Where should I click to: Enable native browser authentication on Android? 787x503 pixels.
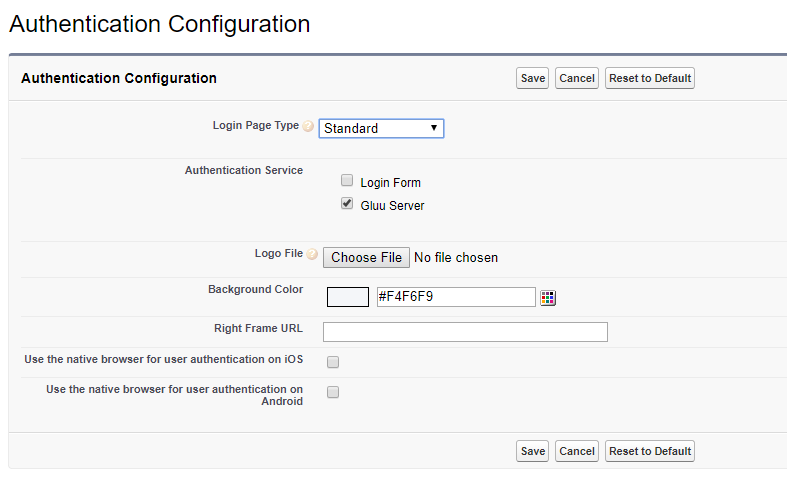[x=333, y=392]
